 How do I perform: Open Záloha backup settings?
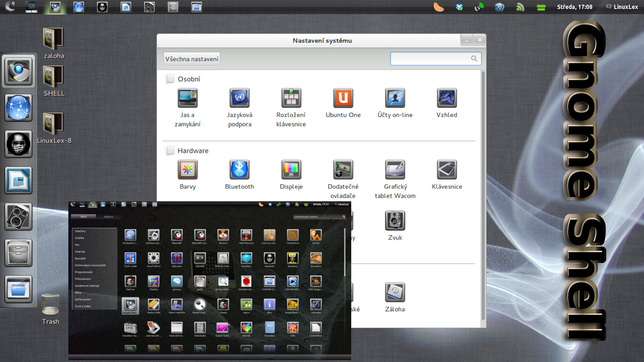tap(395, 297)
